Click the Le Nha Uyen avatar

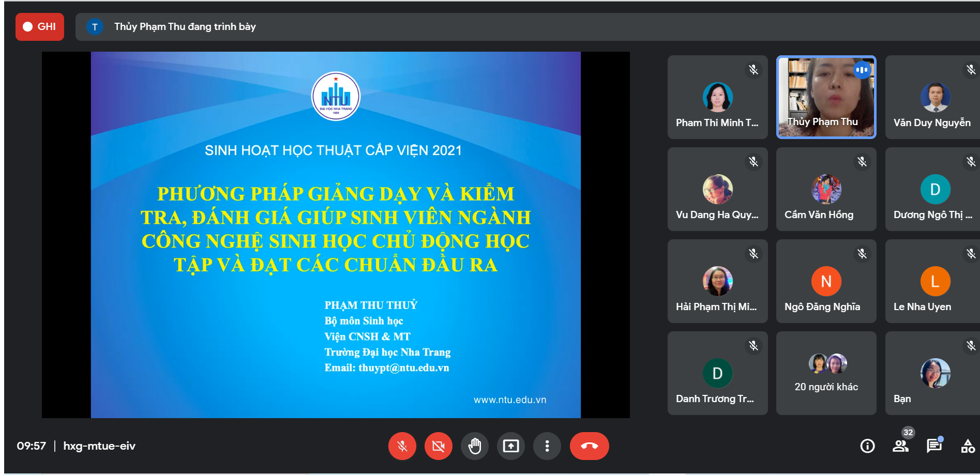coord(935,281)
